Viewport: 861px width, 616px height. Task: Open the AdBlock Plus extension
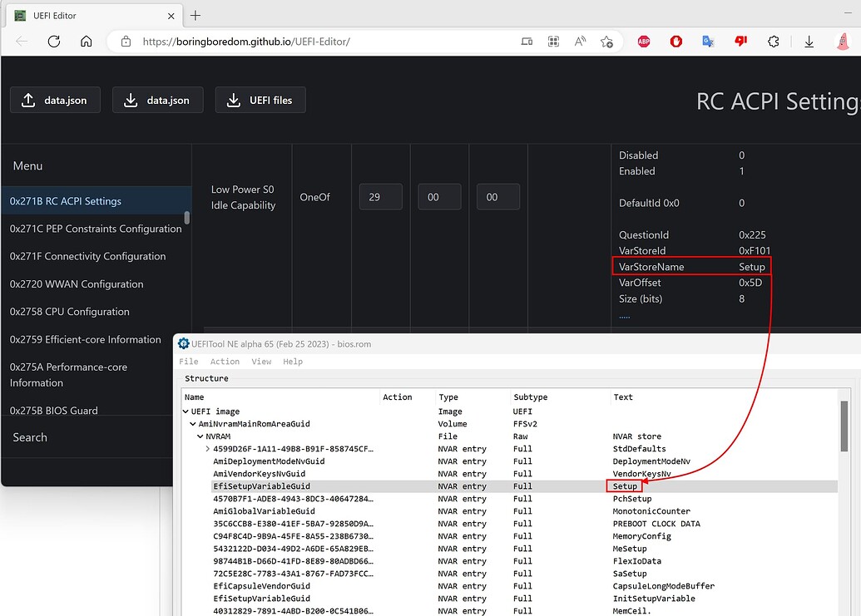pos(644,42)
